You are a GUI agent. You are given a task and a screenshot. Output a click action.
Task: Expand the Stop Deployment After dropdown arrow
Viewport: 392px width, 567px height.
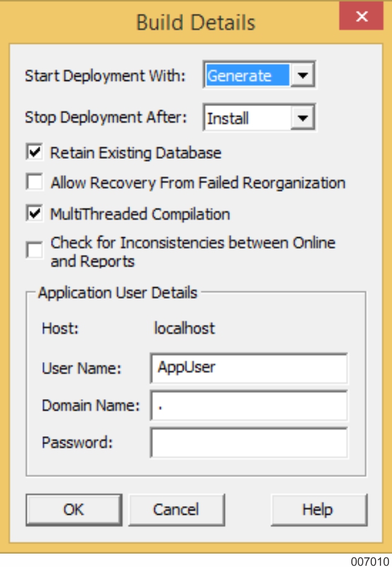coord(303,117)
